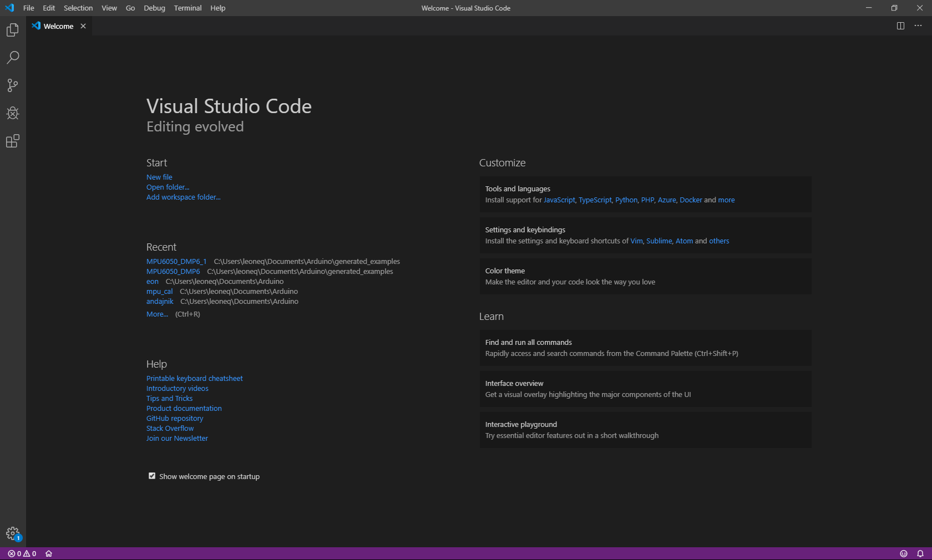
Task: Install Atom keybindings link
Action: pyautogui.click(x=684, y=241)
